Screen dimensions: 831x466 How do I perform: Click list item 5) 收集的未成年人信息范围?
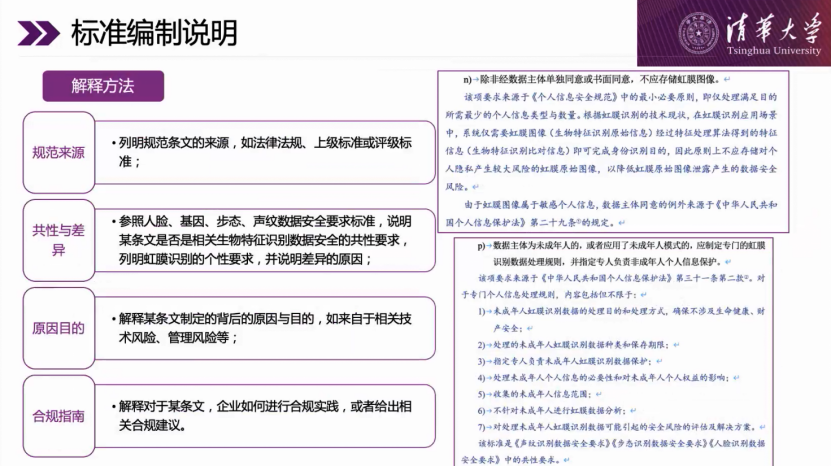[540, 394]
